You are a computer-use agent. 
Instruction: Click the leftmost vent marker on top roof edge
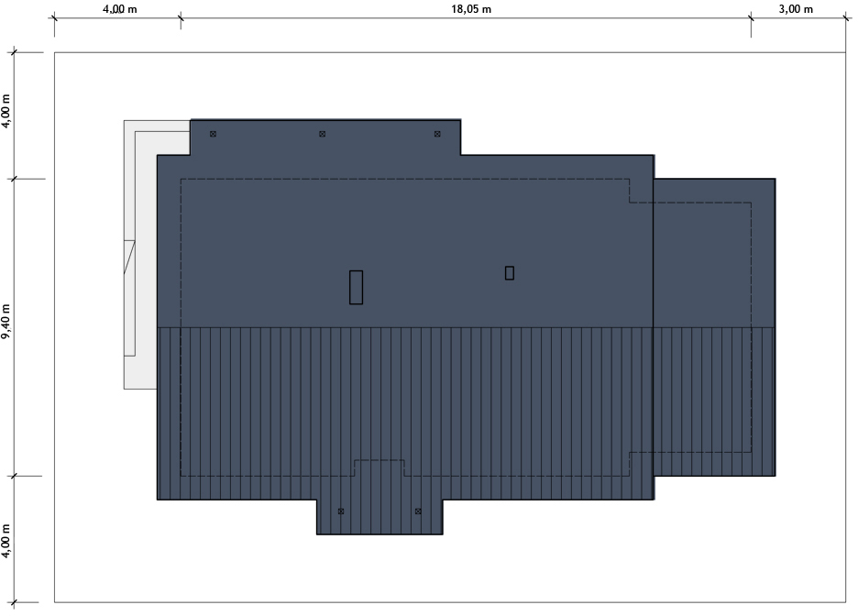(213, 134)
